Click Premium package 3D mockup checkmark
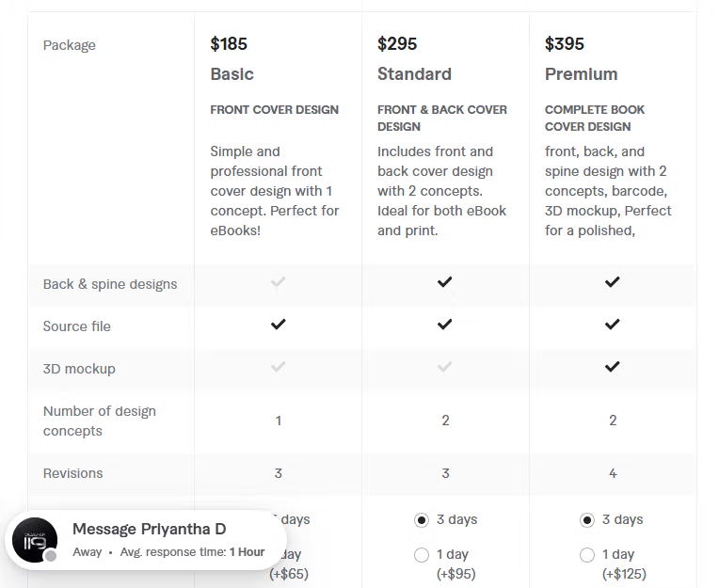The image size is (719, 588). pyautogui.click(x=612, y=367)
